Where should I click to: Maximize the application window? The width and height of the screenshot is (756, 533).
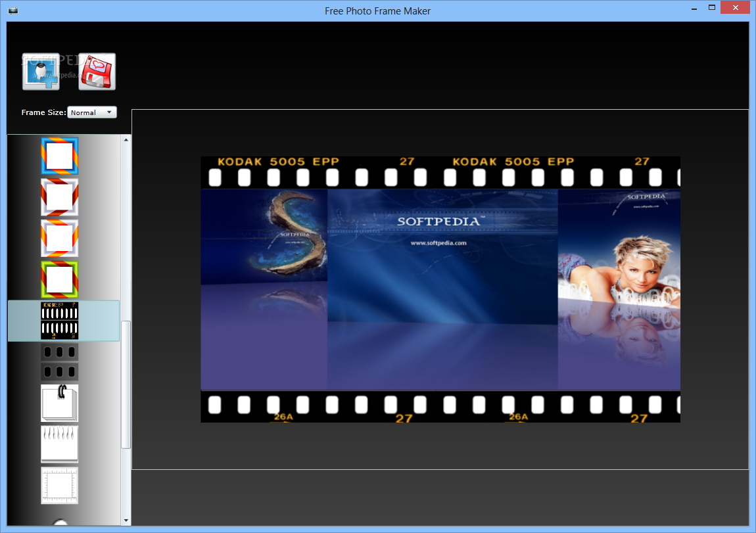click(x=711, y=8)
